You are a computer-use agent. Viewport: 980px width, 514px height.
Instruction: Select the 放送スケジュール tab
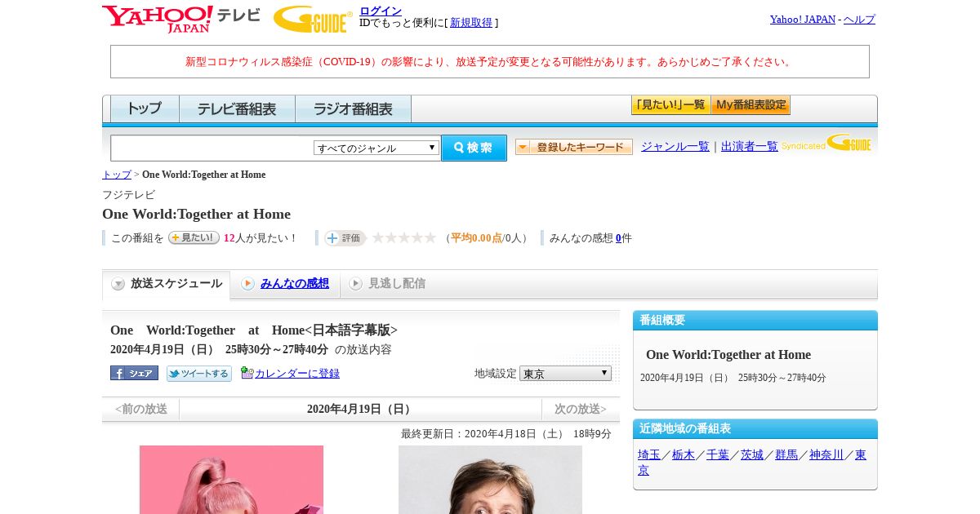(x=167, y=284)
